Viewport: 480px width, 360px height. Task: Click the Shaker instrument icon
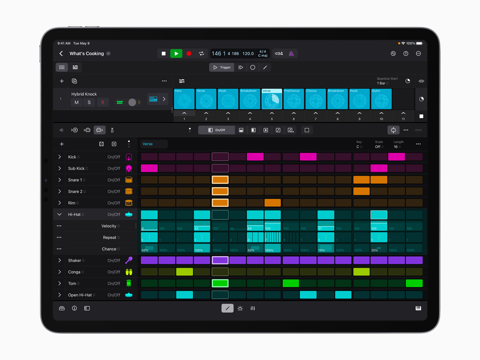coord(129,260)
